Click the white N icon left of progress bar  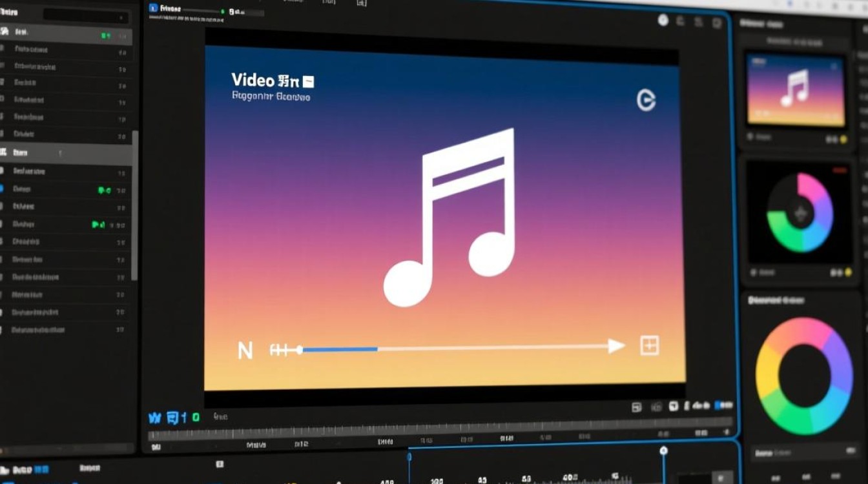pyautogui.click(x=245, y=350)
